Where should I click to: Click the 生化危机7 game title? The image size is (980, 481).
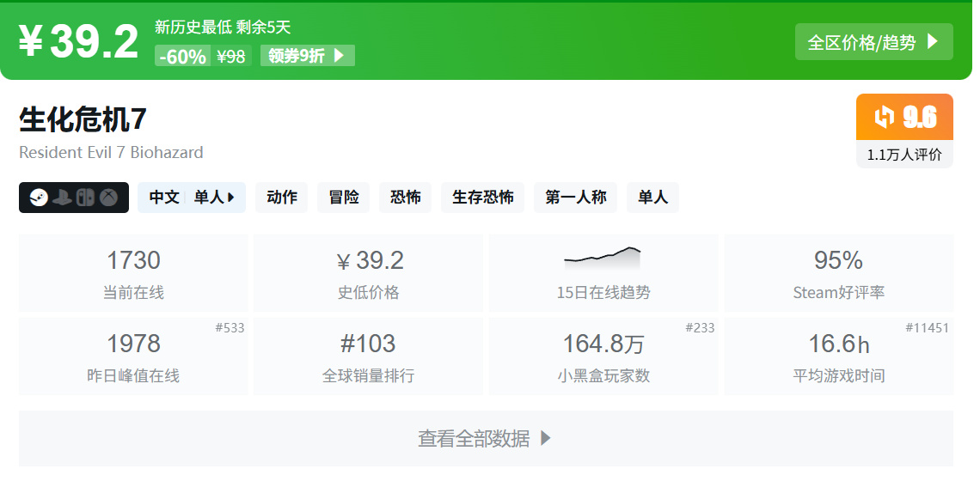[x=83, y=119]
